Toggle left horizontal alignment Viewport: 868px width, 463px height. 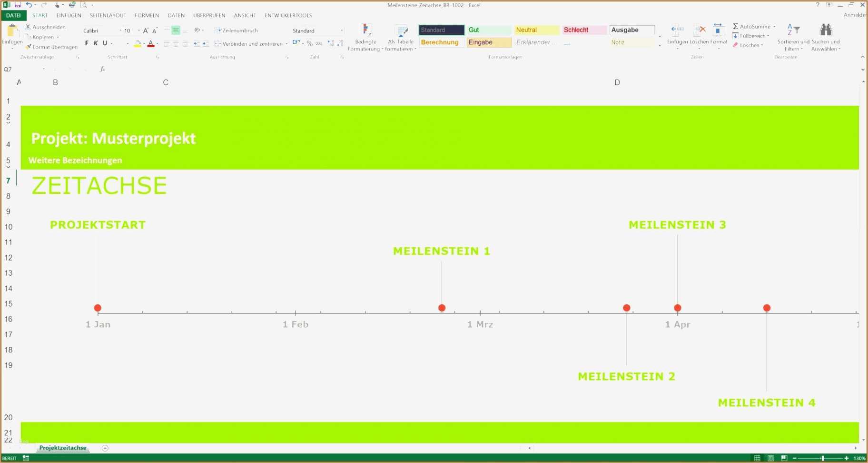coord(167,43)
